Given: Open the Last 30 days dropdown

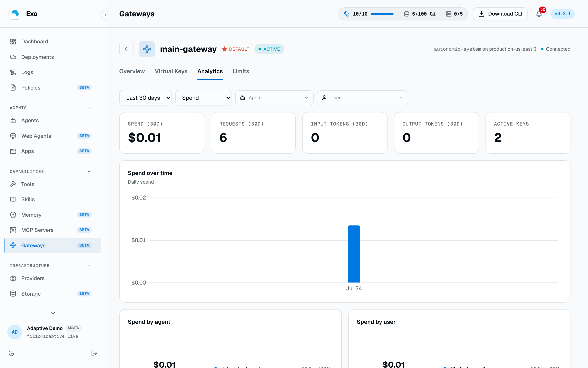Looking at the screenshot, I should pos(146,98).
